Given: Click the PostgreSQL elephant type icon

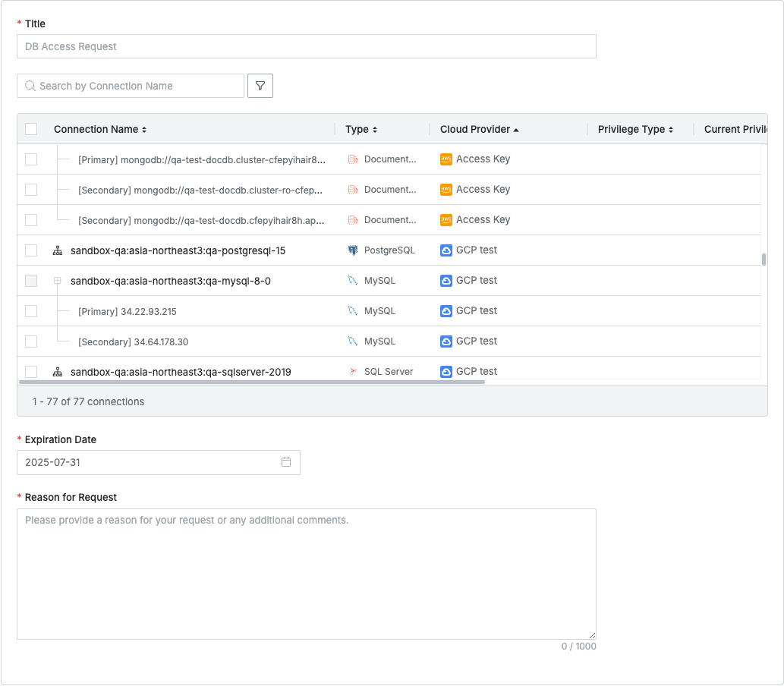Looking at the screenshot, I should tap(352, 250).
